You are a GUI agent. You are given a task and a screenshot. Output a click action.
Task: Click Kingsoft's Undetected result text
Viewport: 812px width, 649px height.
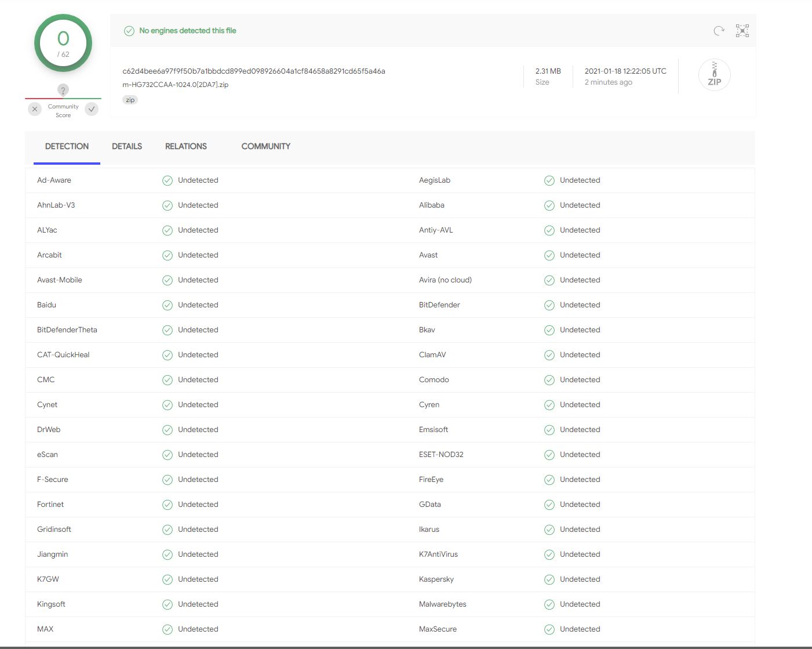point(198,604)
